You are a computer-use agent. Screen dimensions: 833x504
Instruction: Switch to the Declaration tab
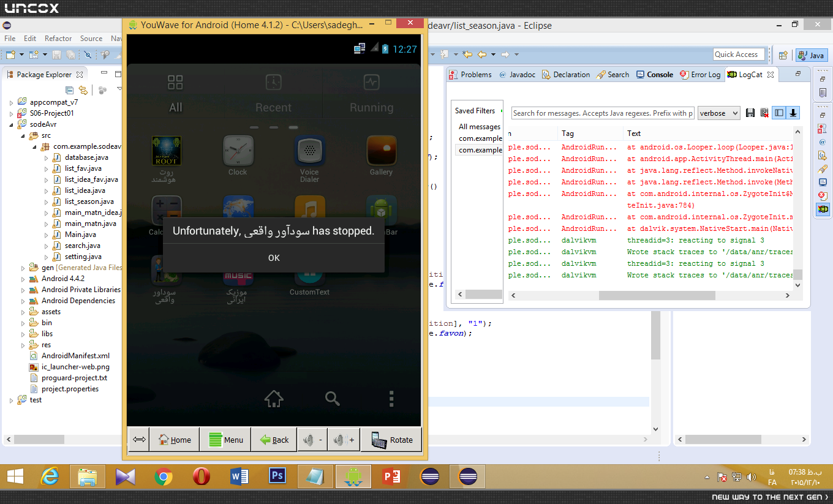(x=566, y=75)
